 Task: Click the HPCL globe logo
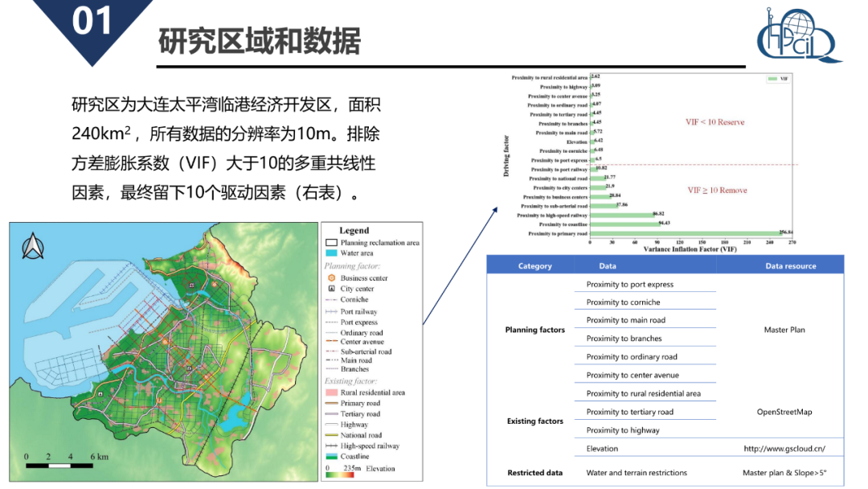[799, 35]
